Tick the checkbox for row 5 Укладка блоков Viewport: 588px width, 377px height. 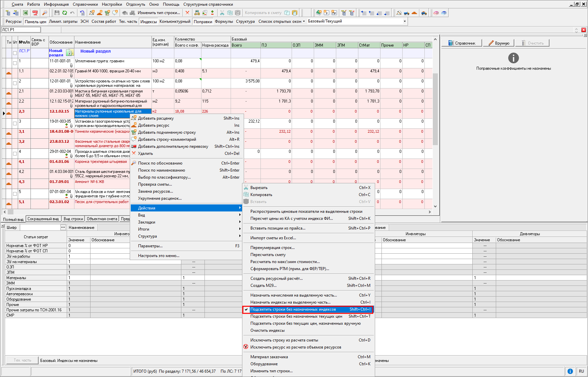(15, 194)
